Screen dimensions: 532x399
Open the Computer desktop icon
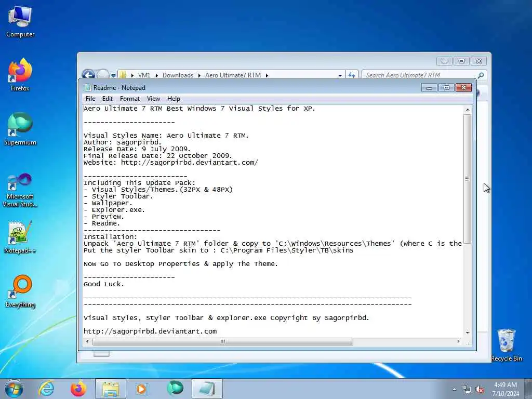(20, 21)
